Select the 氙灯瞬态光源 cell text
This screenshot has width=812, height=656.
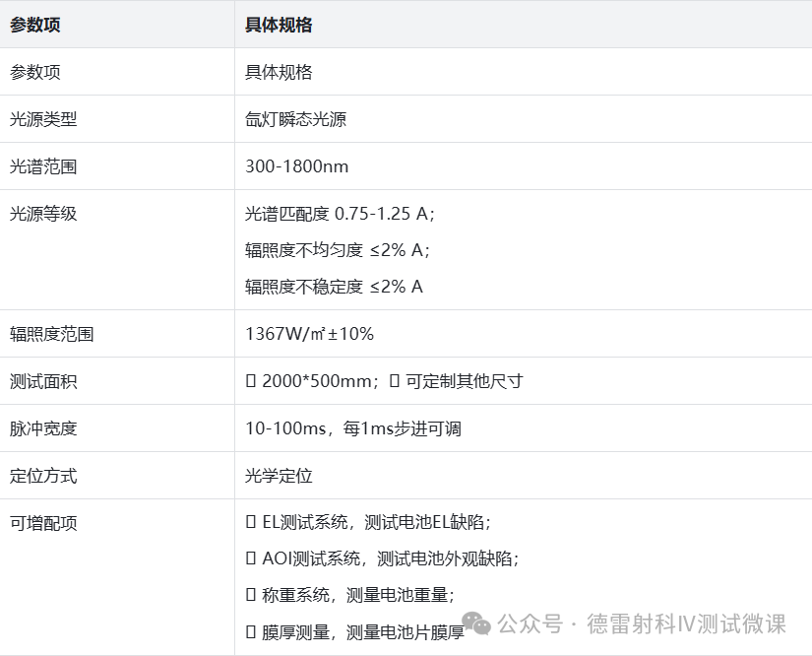click(x=295, y=119)
